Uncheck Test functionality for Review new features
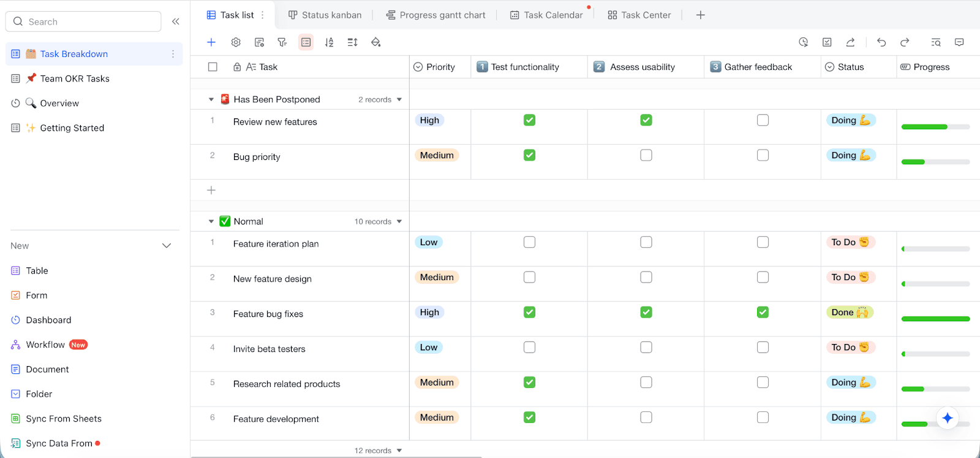This screenshot has height=458, width=980. [529, 120]
